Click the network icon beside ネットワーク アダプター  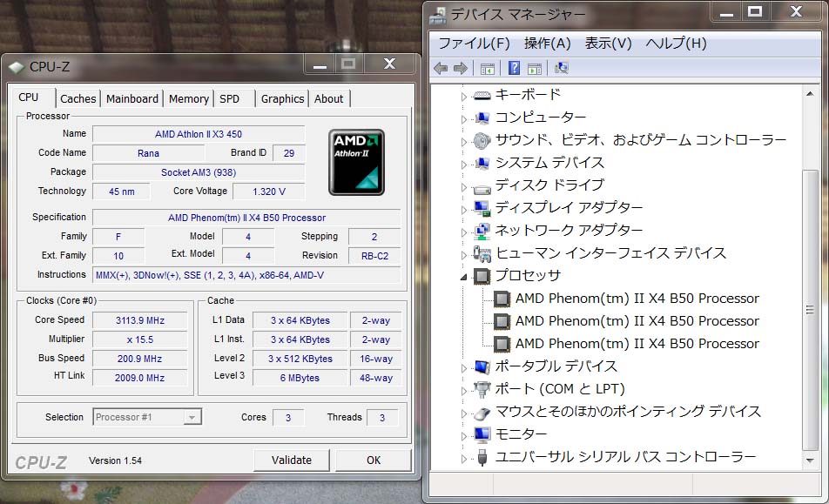[x=482, y=231]
